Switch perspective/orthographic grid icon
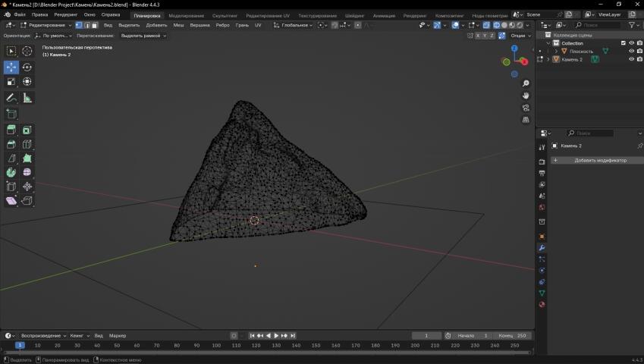Viewport: 644px width, 364px height. [x=526, y=120]
